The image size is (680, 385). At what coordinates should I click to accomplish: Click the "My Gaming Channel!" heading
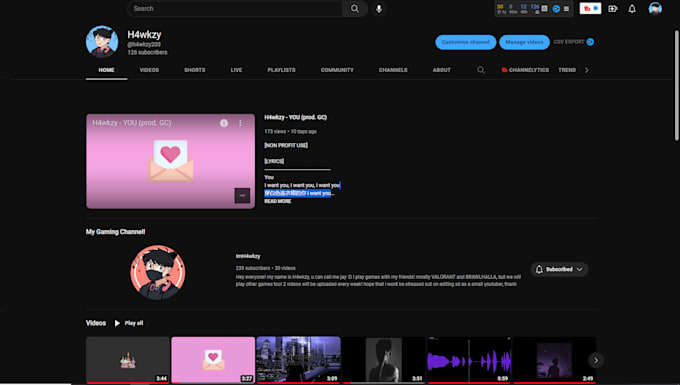tap(115, 232)
